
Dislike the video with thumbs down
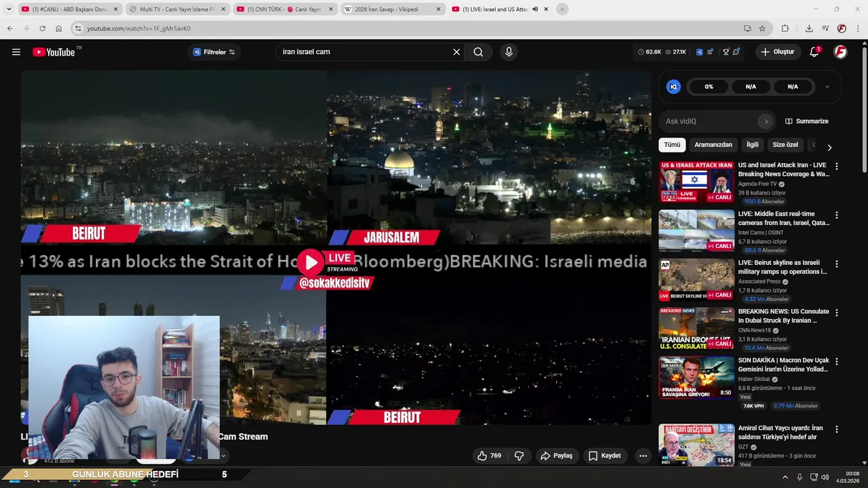[x=519, y=456]
